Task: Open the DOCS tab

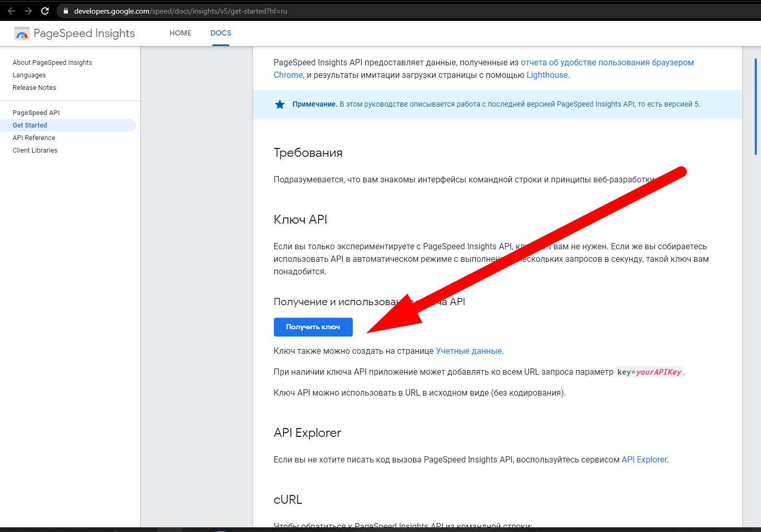Action: click(x=221, y=33)
